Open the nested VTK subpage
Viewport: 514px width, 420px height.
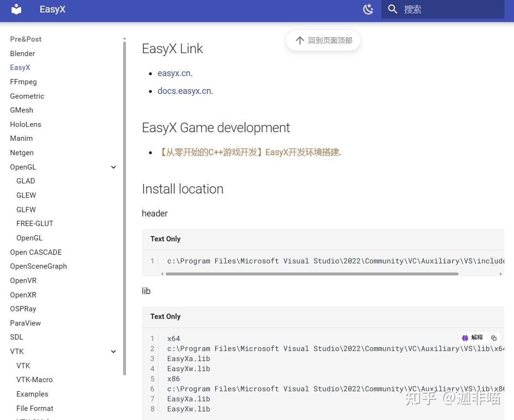[x=23, y=365]
